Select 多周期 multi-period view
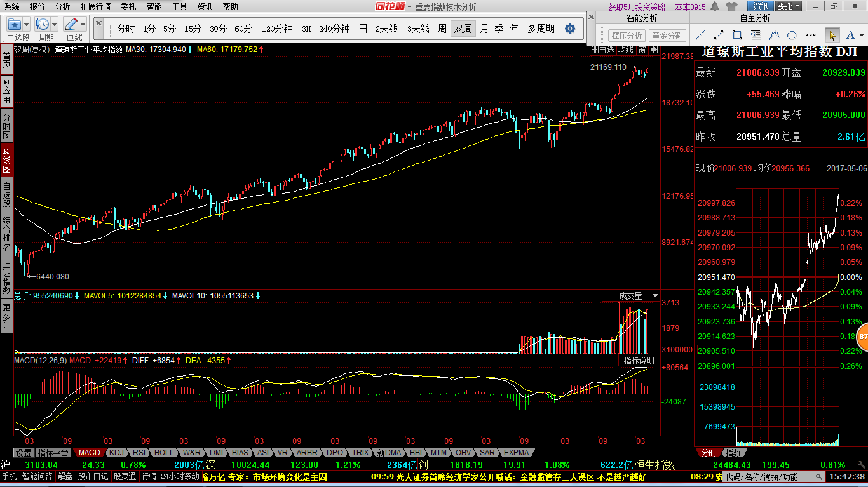Image resolution: width=868 pixels, height=487 pixels. 541,29
